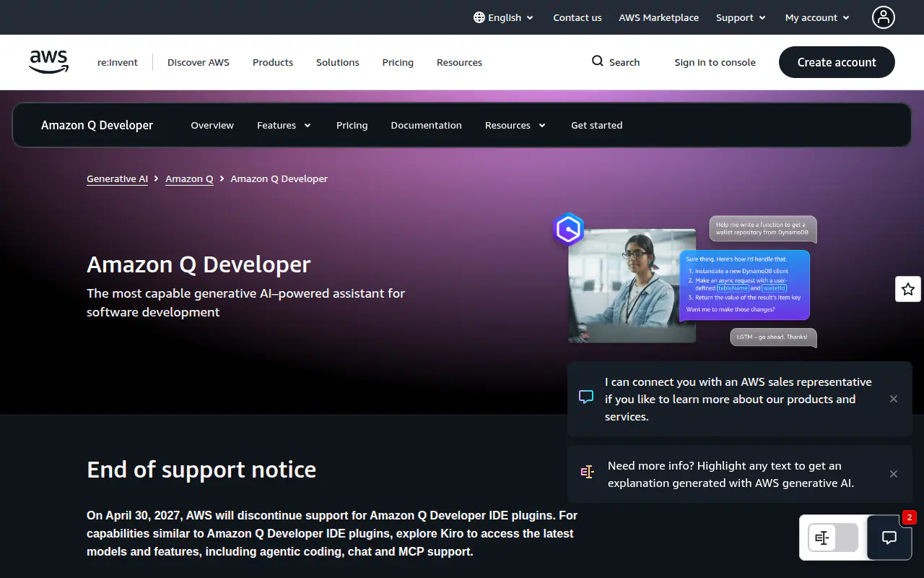Open Pricing in the Amazon Q Developer bar
Image resolution: width=924 pixels, height=578 pixels.
352,125
